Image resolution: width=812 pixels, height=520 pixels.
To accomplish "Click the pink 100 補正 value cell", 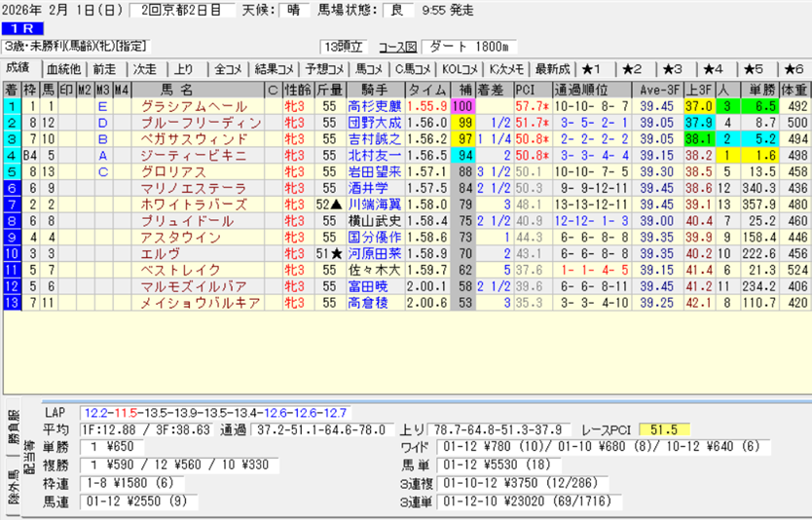I will pos(461,106).
